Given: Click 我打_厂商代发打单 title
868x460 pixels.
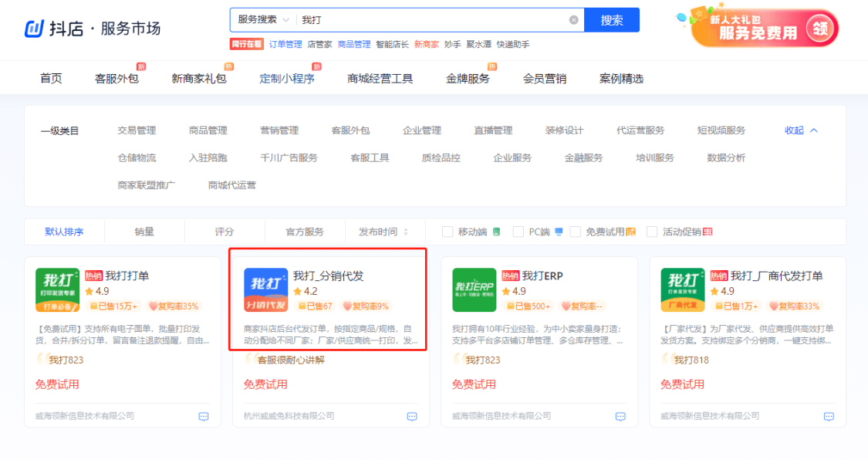Looking at the screenshot, I should pos(777,276).
